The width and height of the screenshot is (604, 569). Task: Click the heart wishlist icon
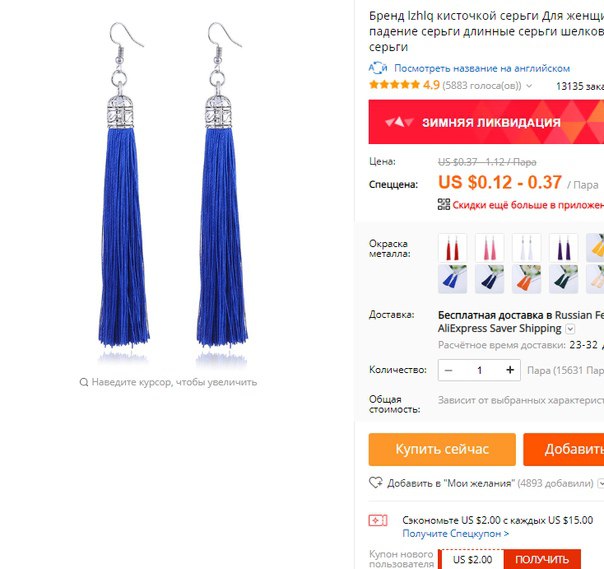pyautogui.click(x=376, y=483)
